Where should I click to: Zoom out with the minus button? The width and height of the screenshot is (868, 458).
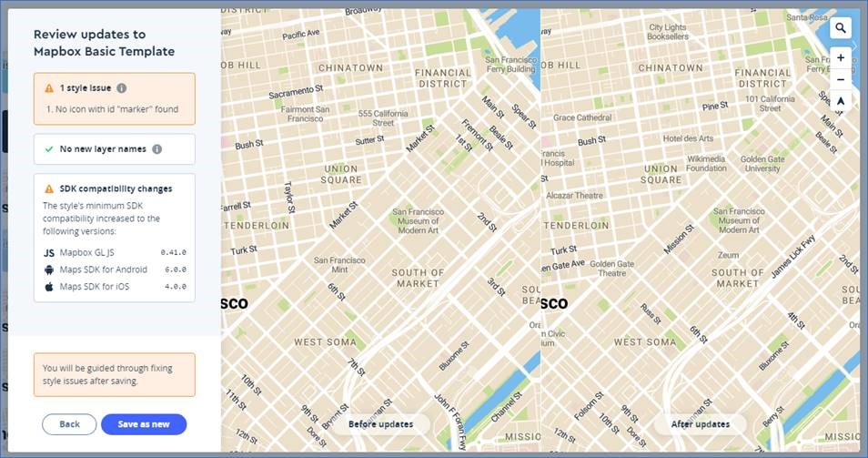click(841, 79)
